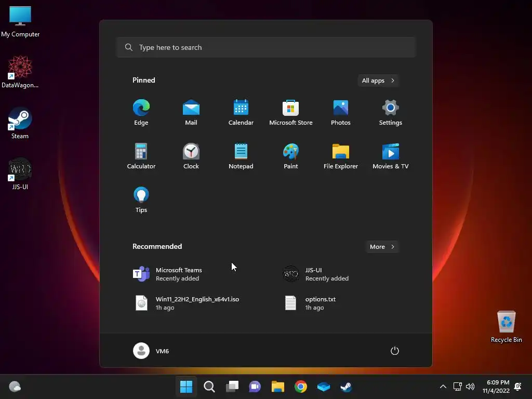Select the Recycle Bin icon
532x399 pixels.
(x=506, y=327)
